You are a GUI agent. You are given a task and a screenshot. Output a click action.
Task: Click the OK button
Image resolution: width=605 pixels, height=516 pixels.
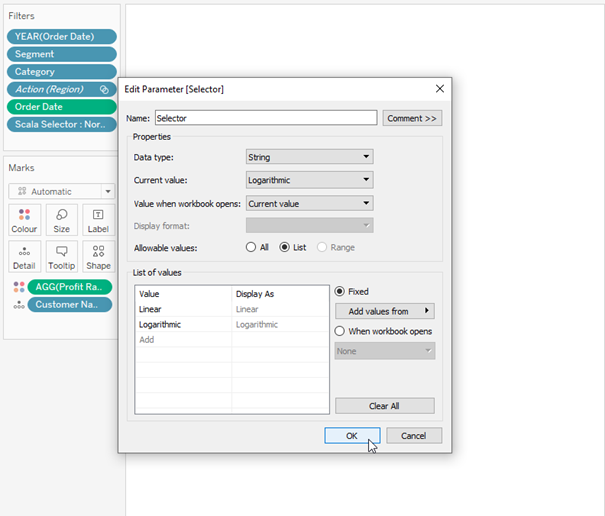(x=352, y=436)
